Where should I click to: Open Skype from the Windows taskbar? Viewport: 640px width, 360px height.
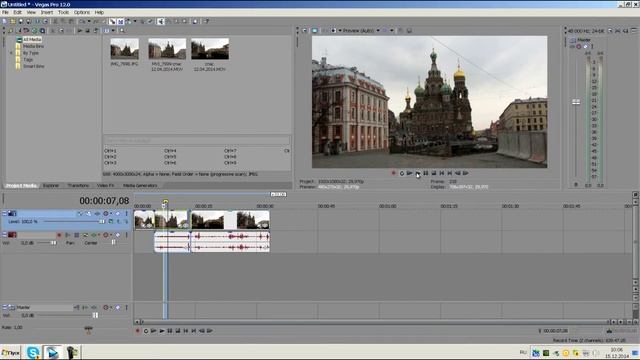tap(33, 352)
